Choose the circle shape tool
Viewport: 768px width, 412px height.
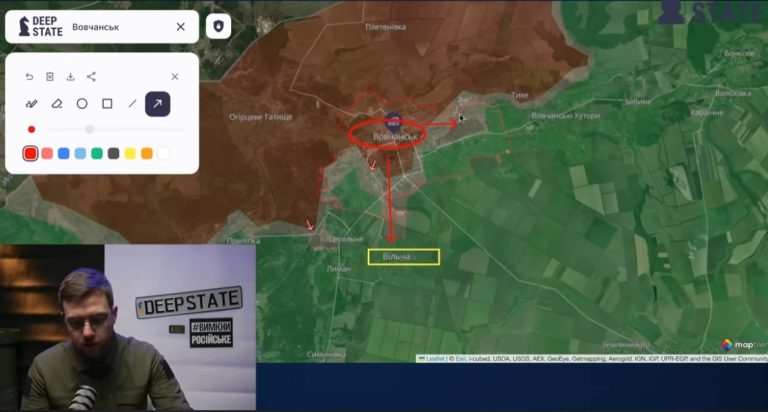pyautogui.click(x=82, y=103)
